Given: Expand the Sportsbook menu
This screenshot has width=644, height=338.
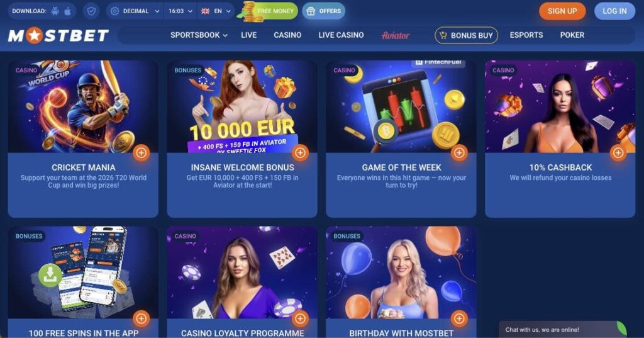Looking at the screenshot, I should point(199,35).
